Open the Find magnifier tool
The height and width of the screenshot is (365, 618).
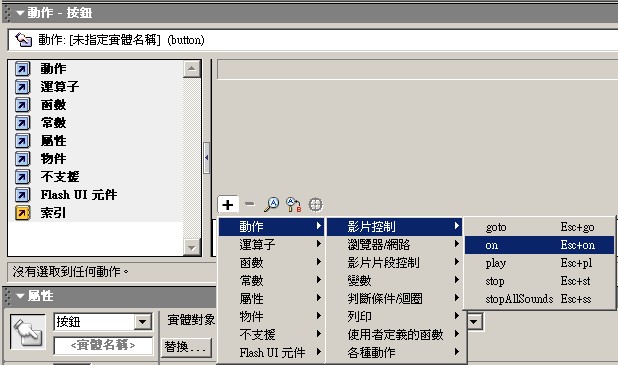(272, 204)
